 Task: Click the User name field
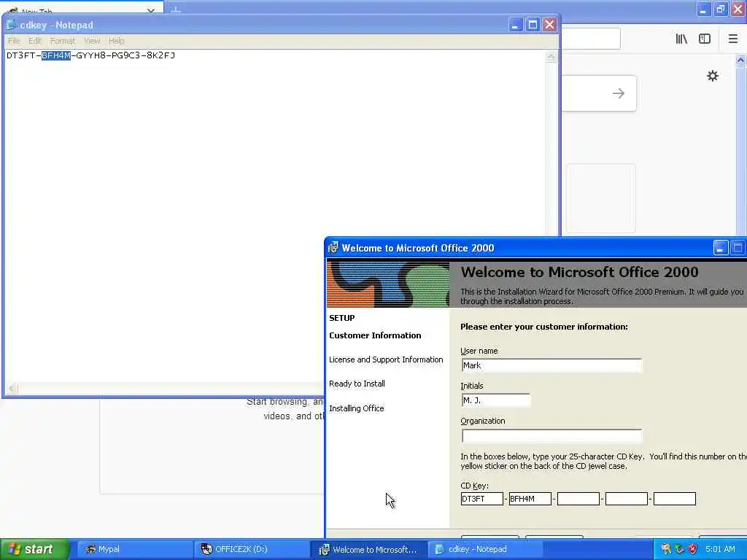click(551, 366)
